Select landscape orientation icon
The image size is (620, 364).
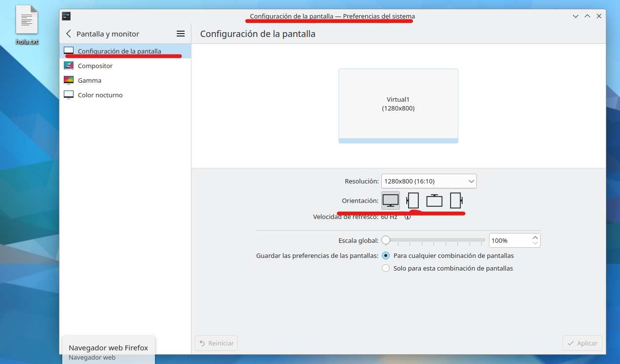pyautogui.click(x=390, y=200)
